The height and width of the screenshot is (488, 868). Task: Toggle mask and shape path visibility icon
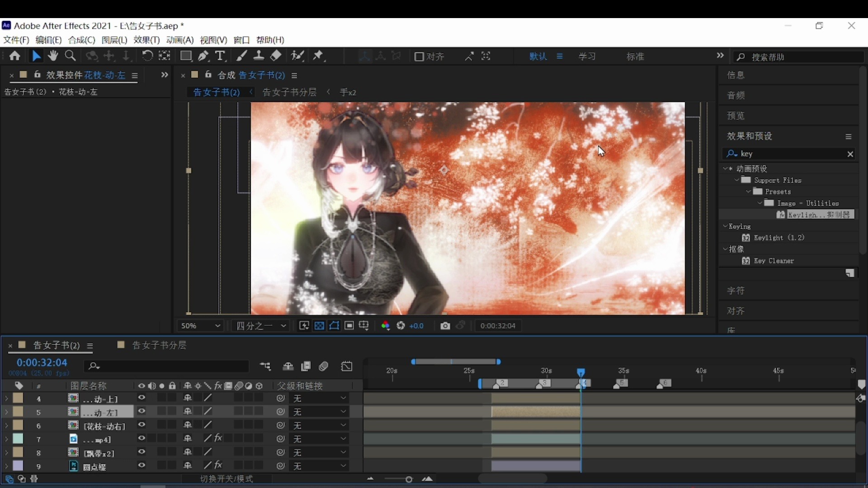[x=334, y=326]
